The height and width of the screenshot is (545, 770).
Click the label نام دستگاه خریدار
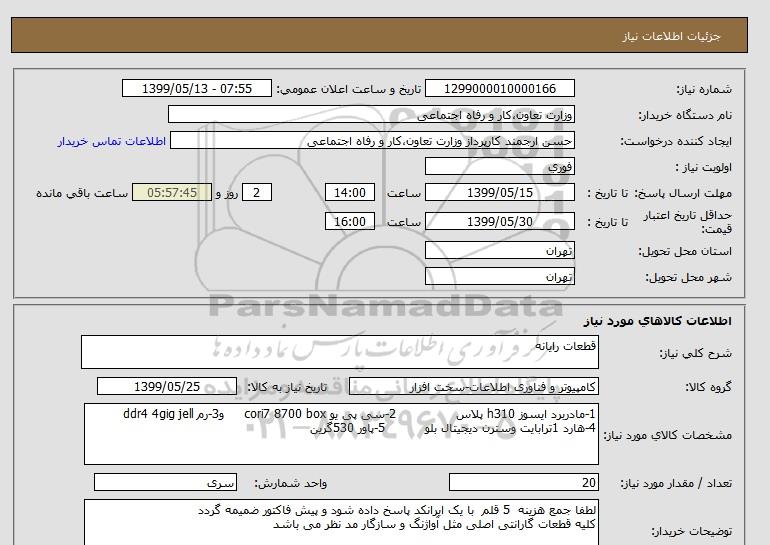click(x=685, y=115)
